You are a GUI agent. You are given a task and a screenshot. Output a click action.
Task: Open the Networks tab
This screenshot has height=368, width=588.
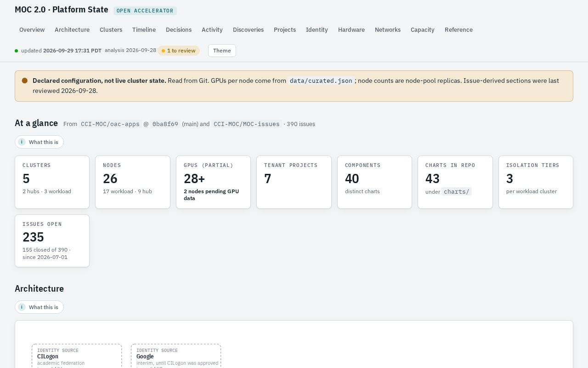click(388, 29)
